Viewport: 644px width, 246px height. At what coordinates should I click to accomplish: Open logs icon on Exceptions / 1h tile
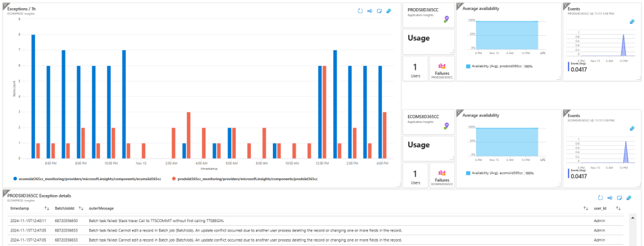click(389, 11)
